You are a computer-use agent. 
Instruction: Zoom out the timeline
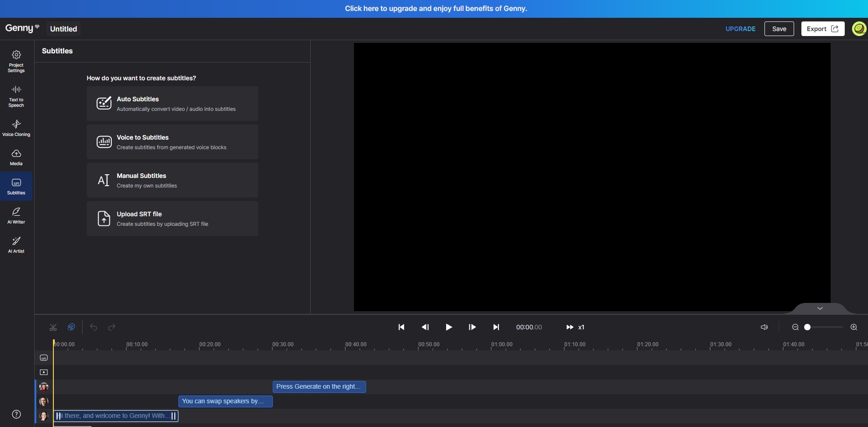(795, 327)
